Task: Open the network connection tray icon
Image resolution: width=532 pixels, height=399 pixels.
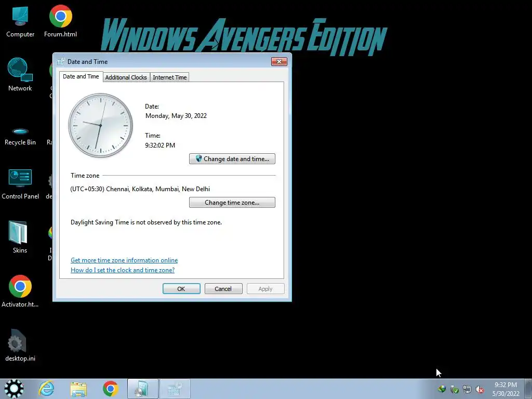Action: pos(467,389)
